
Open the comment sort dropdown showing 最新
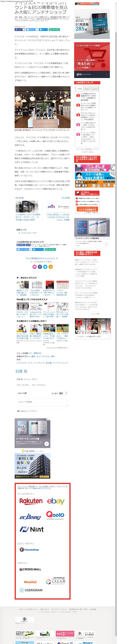coord(63,393)
